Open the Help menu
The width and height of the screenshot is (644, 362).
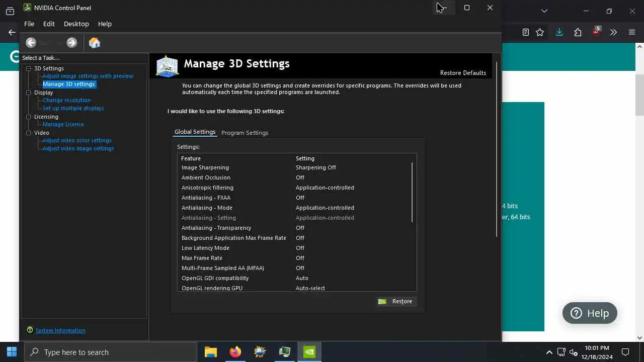pyautogui.click(x=105, y=24)
